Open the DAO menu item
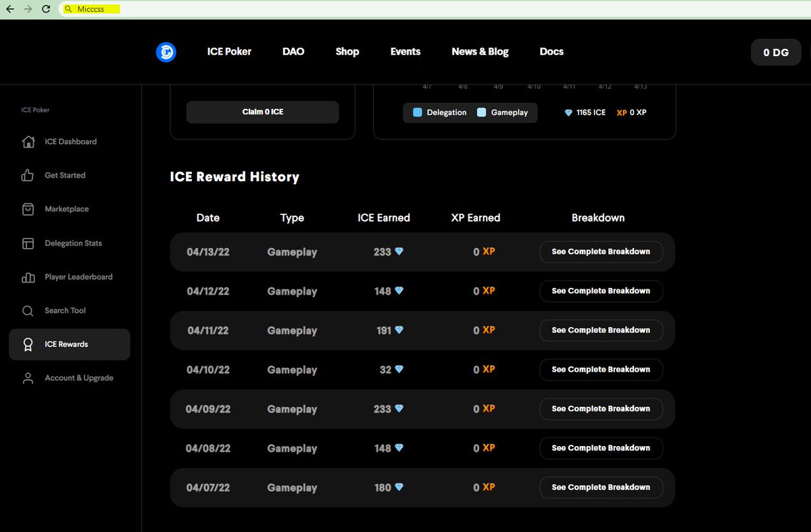Viewport: 811px width, 532px height. [293, 51]
